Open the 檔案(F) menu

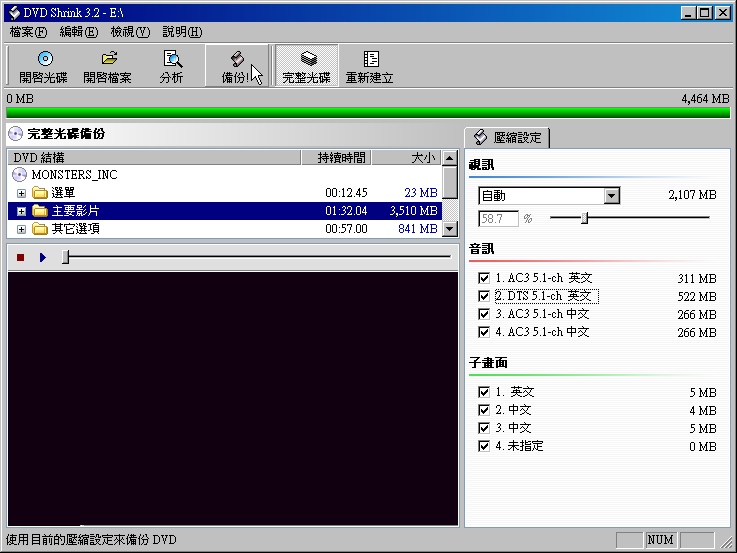(x=28, y=32)
